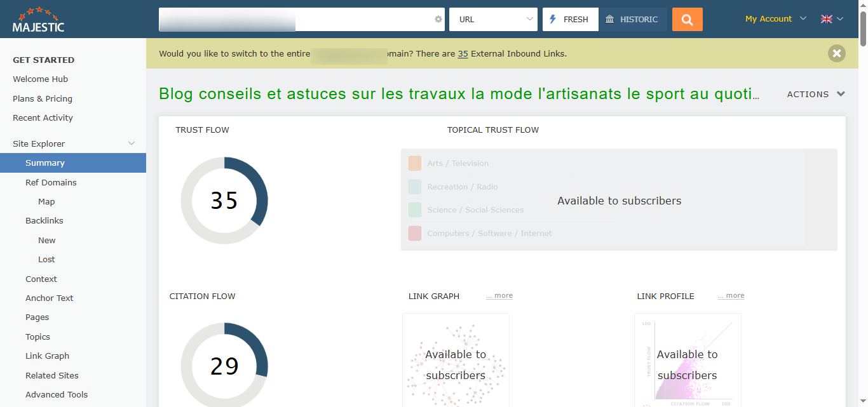Select Anchor Text in sidebar
This screenshot has height=407, width=868.
point(50,298)
